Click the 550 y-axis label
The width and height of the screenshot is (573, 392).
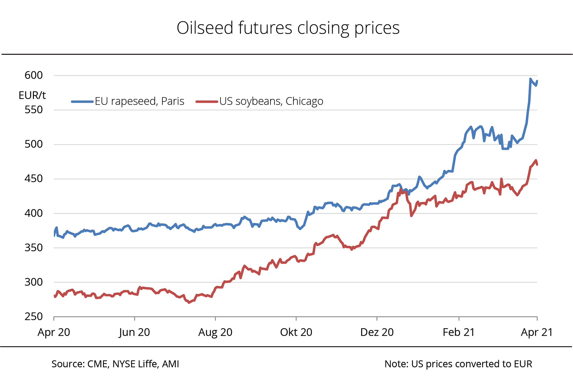34,110
